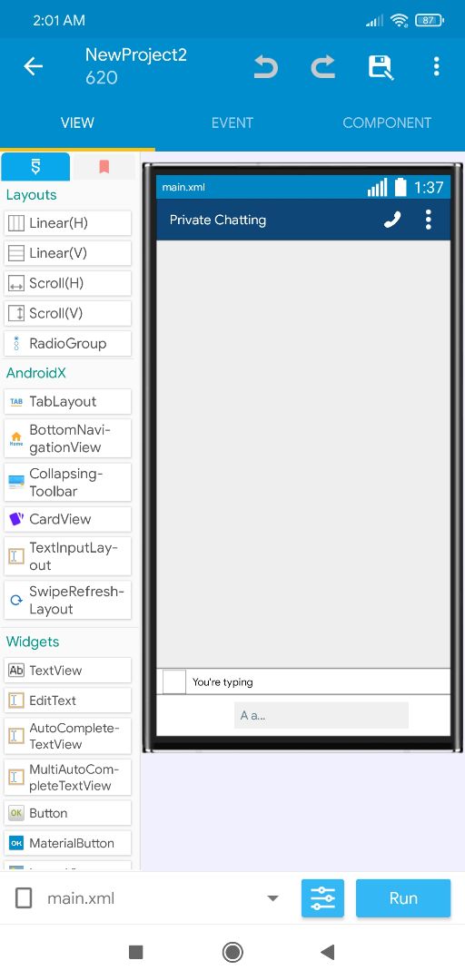Select the CardView widget
The width and height of the screenshot is (465, 980).
67,519
